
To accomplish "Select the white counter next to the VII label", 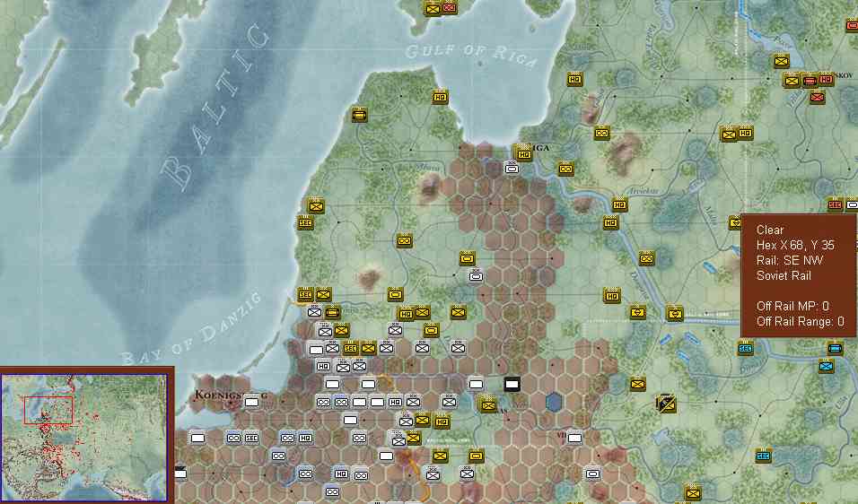I will tap(574, 439).
